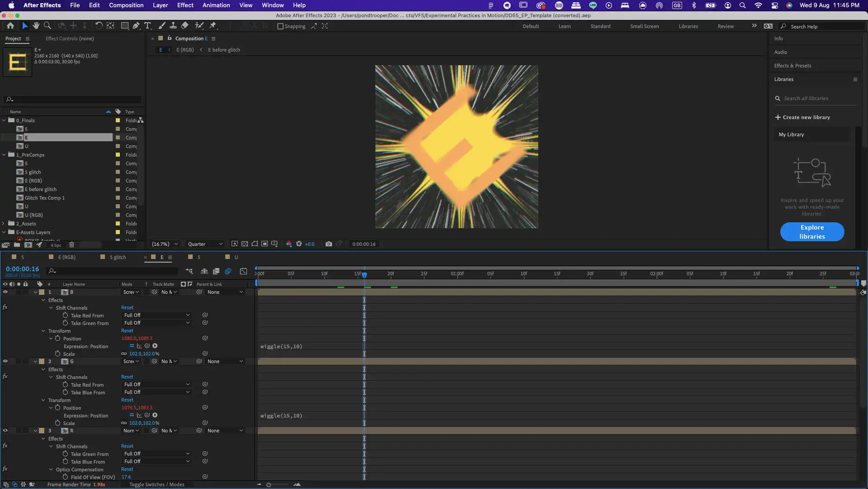Open the Effect menu

tap(185, 5)
